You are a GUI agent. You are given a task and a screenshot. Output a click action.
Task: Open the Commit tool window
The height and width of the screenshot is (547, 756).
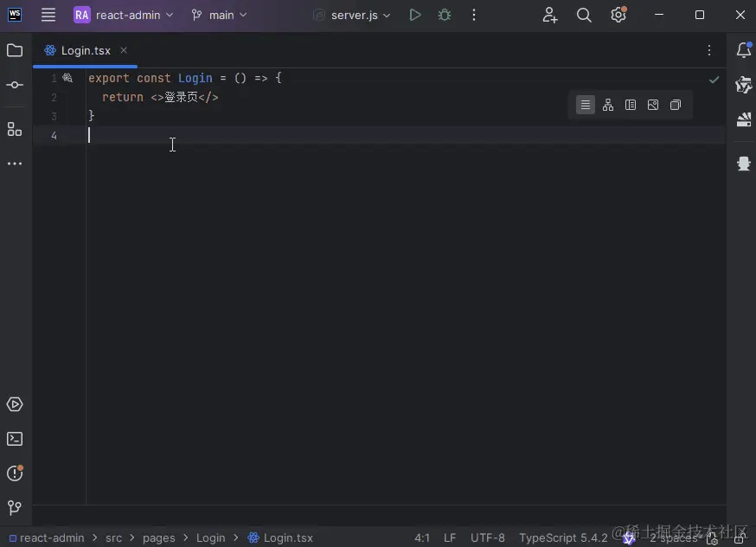(x=15, y=85)
